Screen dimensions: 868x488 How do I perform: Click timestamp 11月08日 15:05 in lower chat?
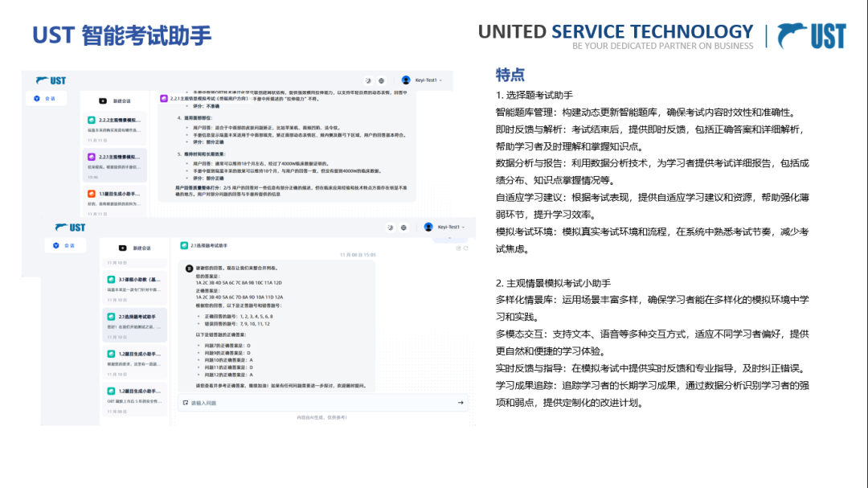(358, 255)
